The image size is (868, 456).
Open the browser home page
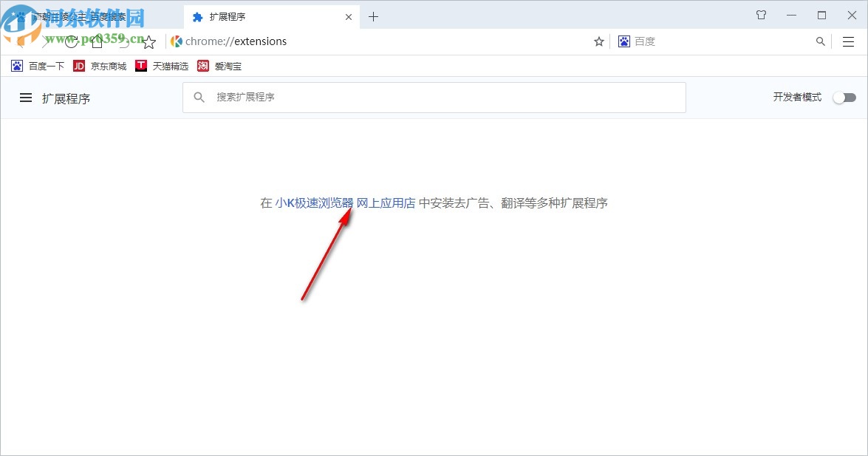(x=96, y=42)
